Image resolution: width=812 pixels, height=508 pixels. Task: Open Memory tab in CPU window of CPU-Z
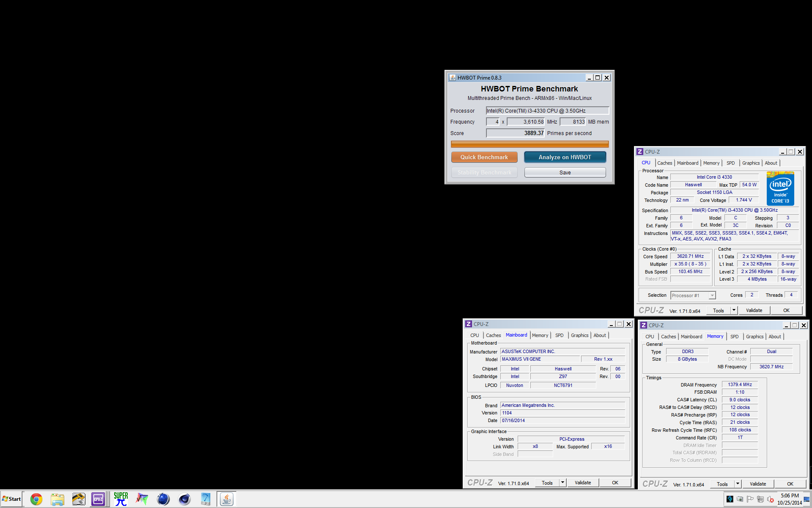pos(711,163)
